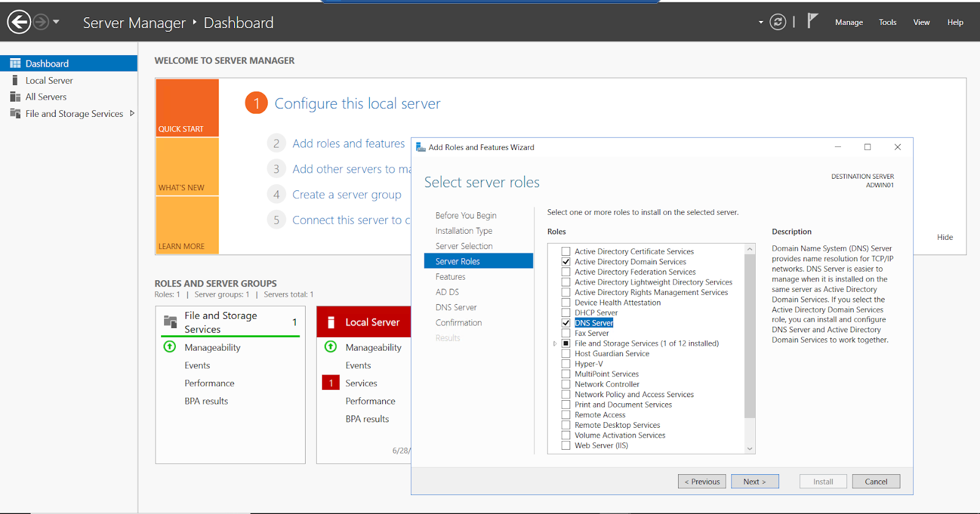This screenshot has height=514, width=980.
Task: Expand File and Storage Services sidebar arrow
Action: pos(132,113)
